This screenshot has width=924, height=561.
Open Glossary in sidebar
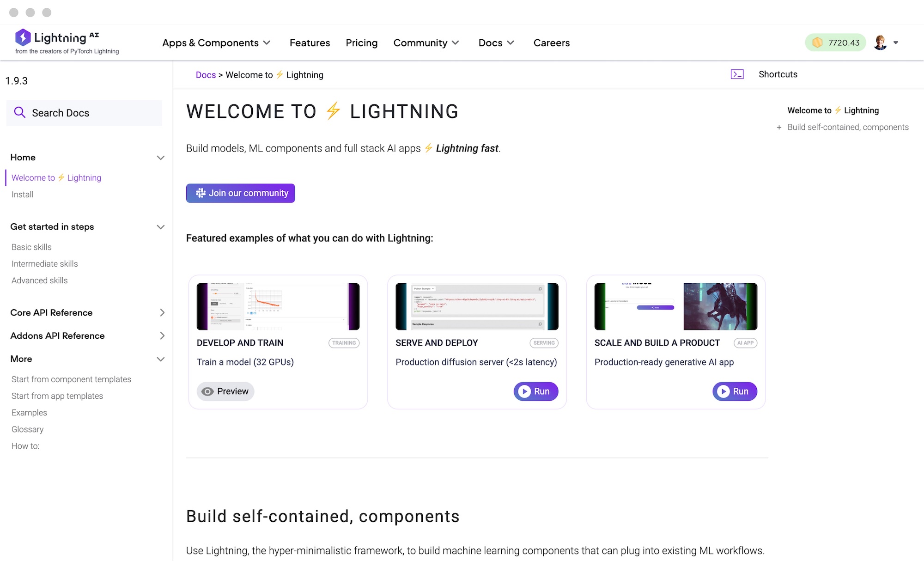point(27,429)
